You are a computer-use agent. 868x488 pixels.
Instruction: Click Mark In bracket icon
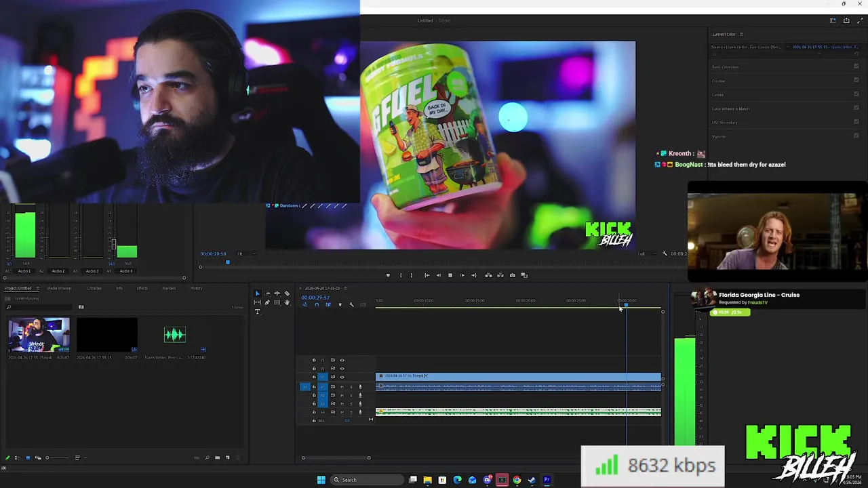[401, 275]
